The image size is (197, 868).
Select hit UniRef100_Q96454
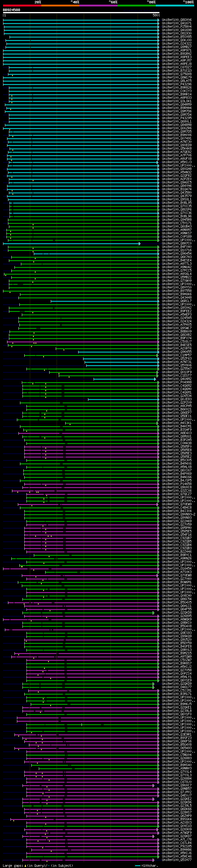176,253
